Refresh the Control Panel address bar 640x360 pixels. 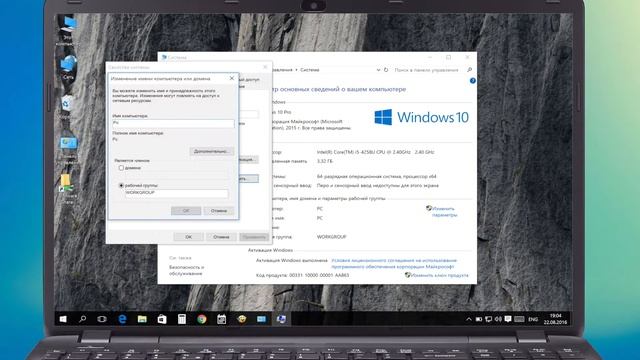point(386,70)
